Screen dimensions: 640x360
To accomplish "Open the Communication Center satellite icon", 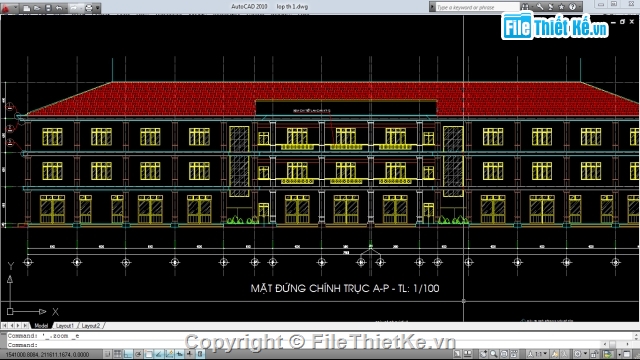I will tap(551, 7).
